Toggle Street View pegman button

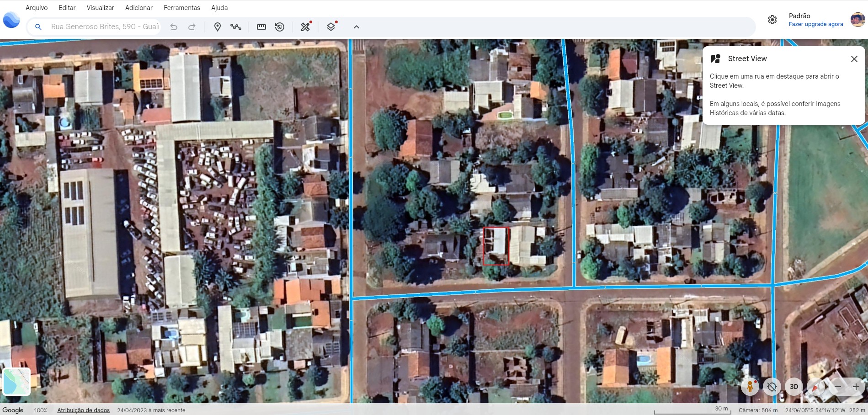point(750,387)
